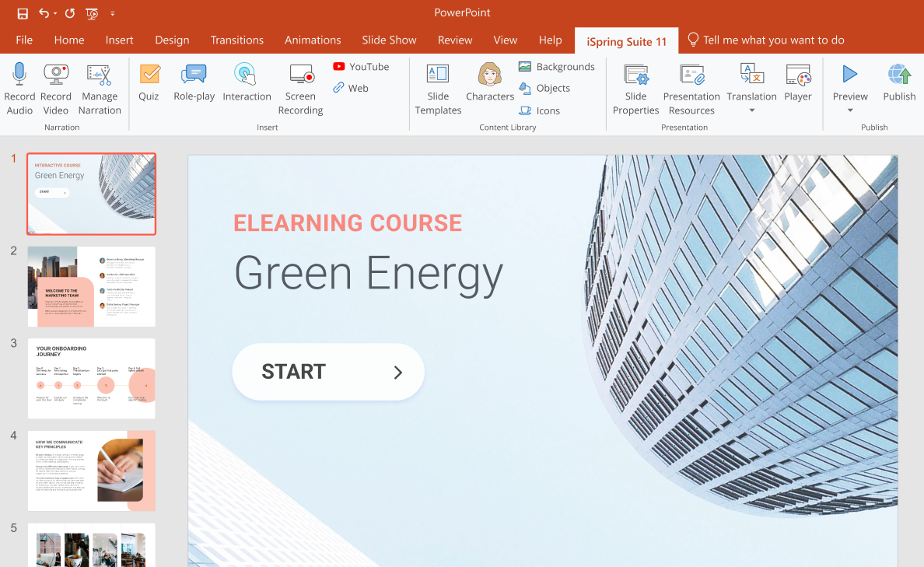Open Slide Templates library
This screenshot has height=567, width=924.
(x=438, y=75)
